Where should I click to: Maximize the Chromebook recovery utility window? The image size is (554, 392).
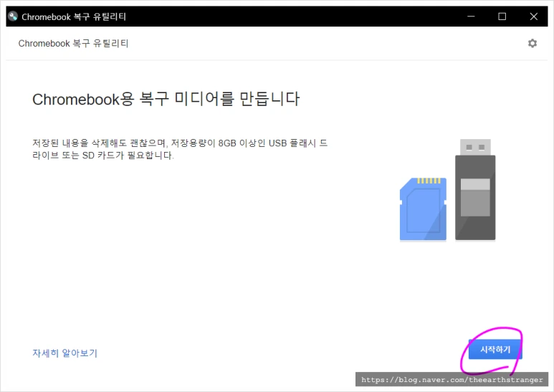[502, 16]
